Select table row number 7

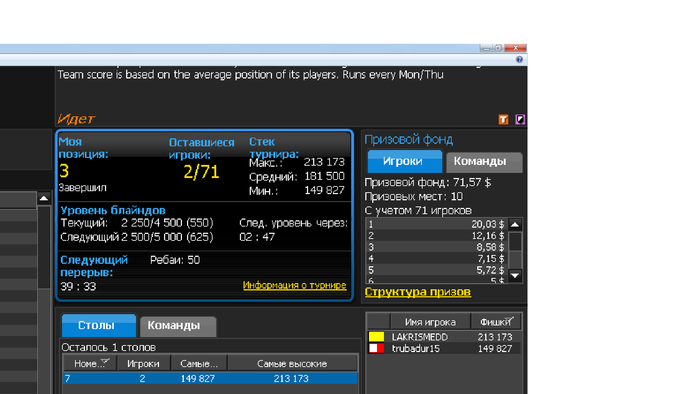point(210,378)
